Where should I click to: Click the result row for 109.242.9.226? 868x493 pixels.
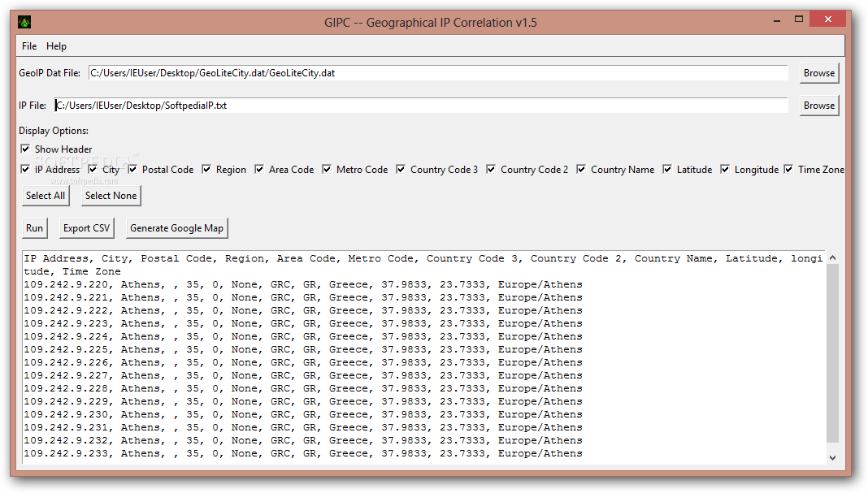pos(303,362)
